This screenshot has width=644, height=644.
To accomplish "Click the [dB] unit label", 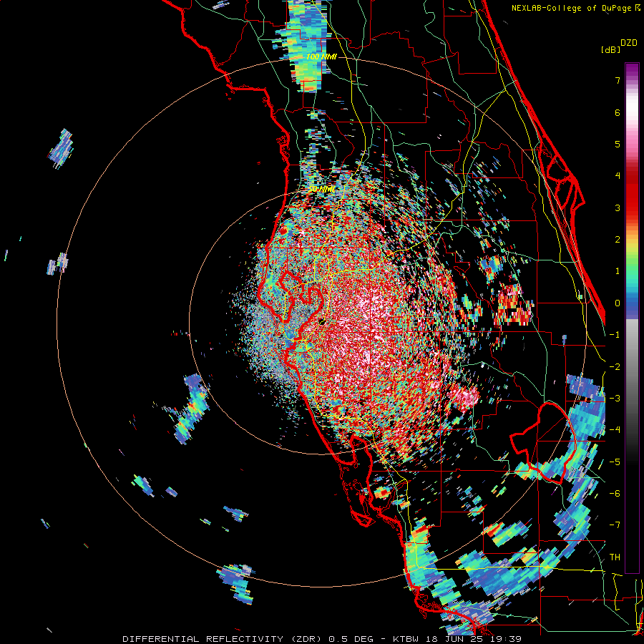I will pos(611,49).
